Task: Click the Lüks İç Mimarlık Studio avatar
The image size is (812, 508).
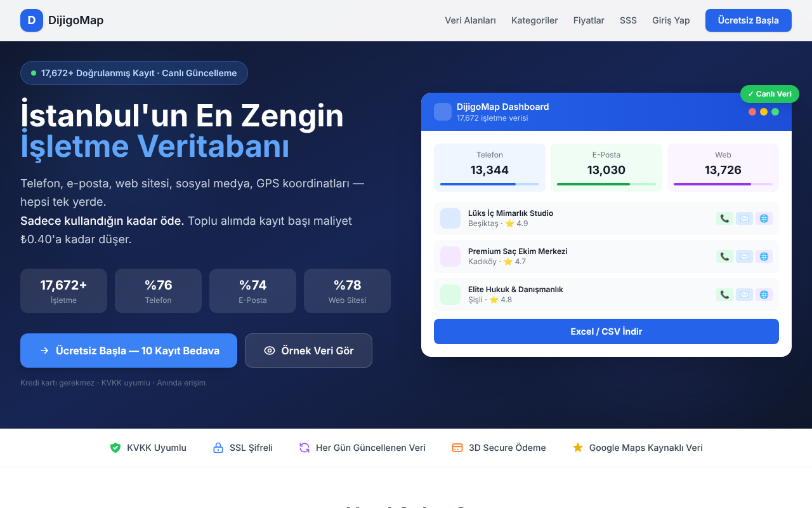Action: pyautogui.click(x=450, y=218)
